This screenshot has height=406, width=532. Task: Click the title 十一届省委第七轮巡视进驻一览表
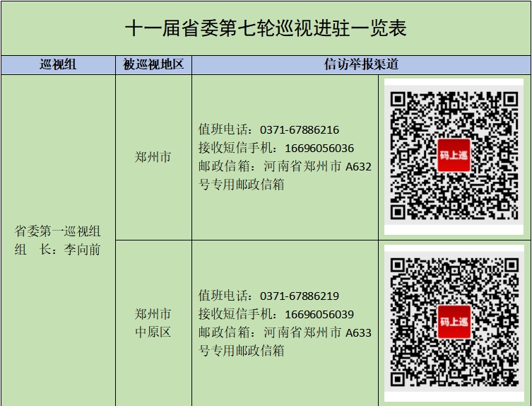pyautogui.click(x=266, y=28)
